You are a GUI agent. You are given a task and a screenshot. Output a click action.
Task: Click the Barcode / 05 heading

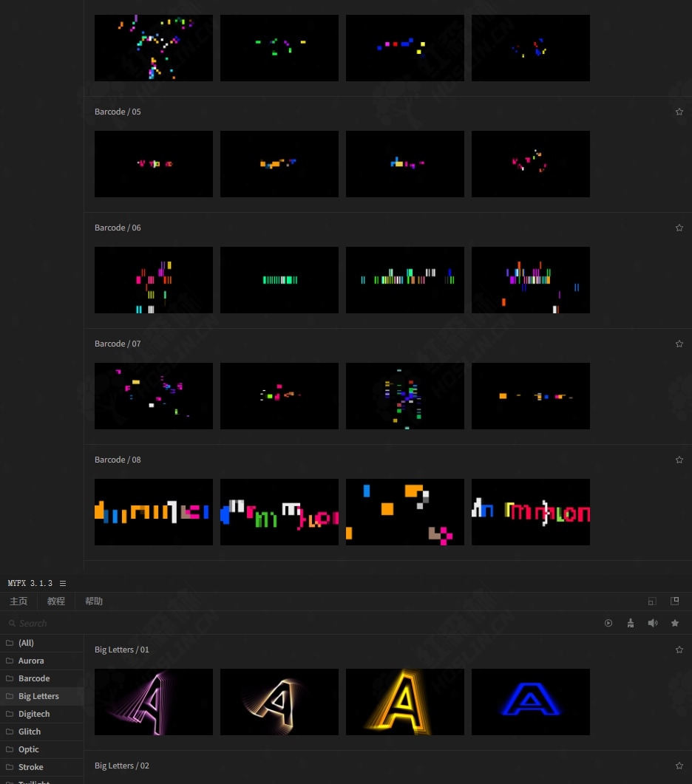pos(118,112)
